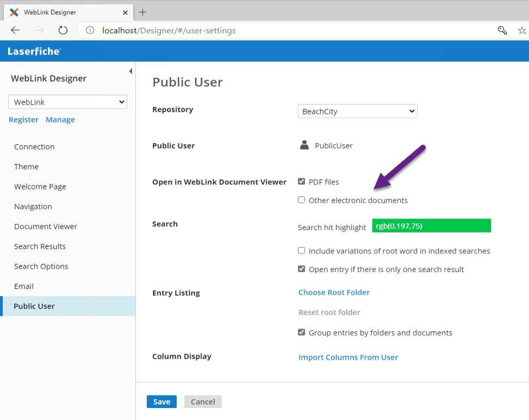The image size is (529, 420).
Task: Click the WebLink Designer tab favicon
Action: (14, 13)
